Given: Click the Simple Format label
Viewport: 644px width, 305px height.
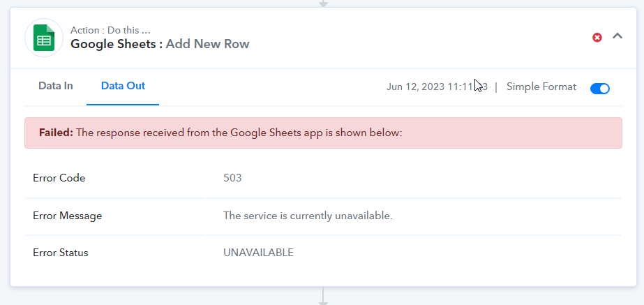Looking at the screenshot, I should pyautogui.click(x=541, y=87).
